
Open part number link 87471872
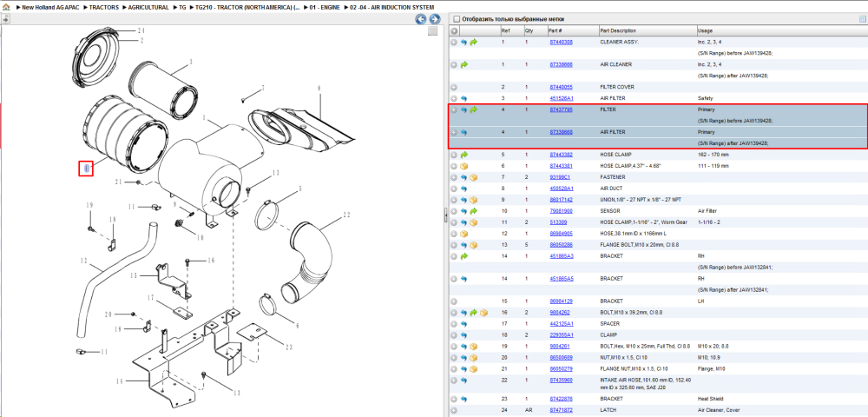click(x=561, y=410)
